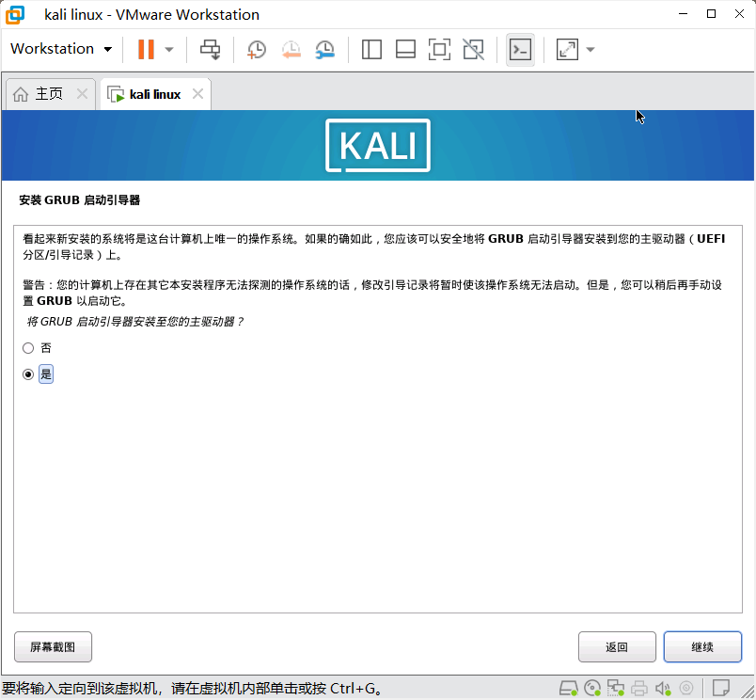Click the sound card status icon
Screen dimensions: 756x700
663,689
